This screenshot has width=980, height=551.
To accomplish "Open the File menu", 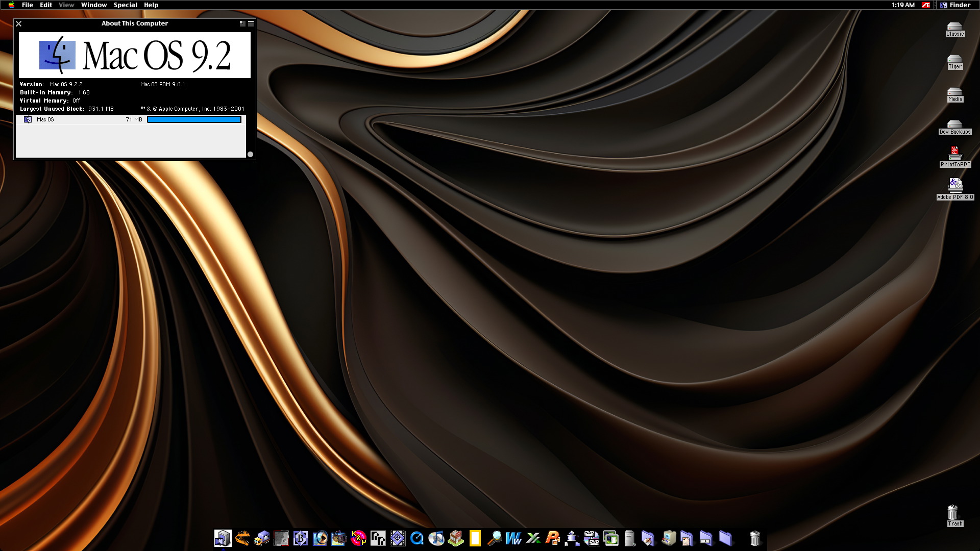I will (28, 5).
